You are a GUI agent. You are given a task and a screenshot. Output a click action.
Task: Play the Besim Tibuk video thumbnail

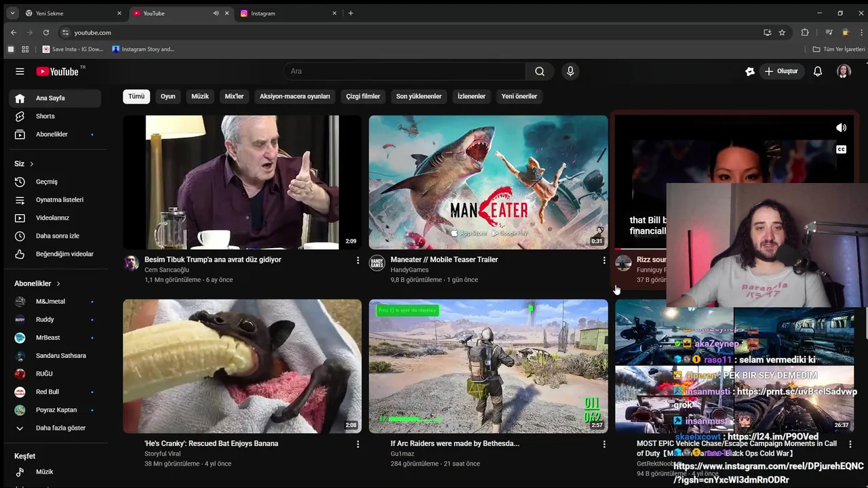coord(242,182)
